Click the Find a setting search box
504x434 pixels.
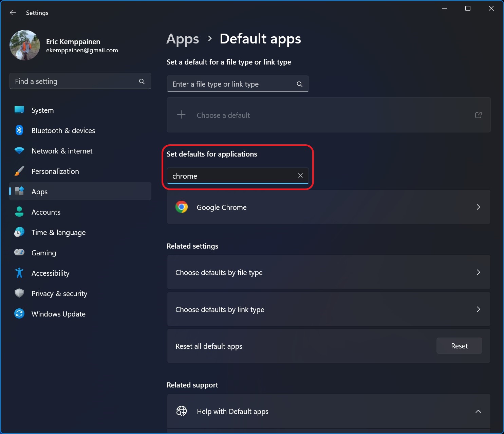coord(80,82)
